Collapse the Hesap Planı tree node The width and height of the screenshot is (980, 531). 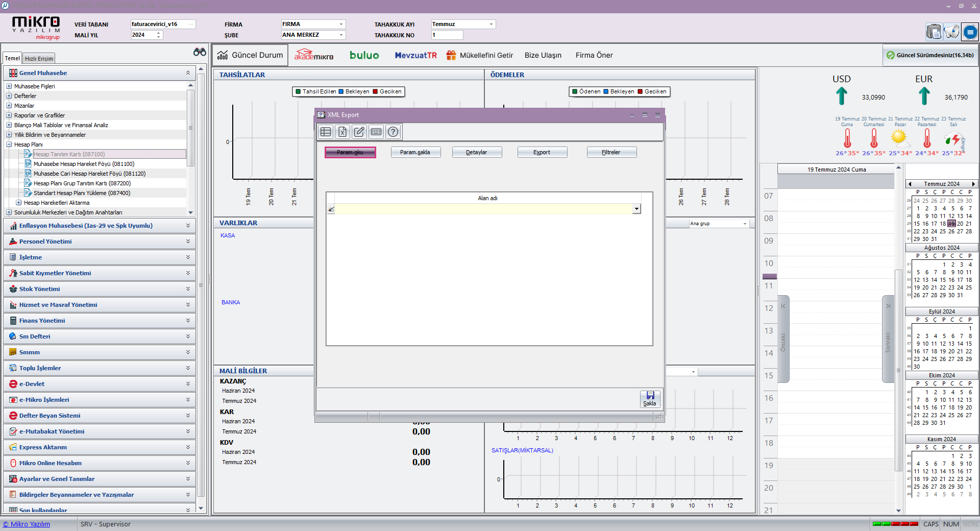click(x=9, y=144)
